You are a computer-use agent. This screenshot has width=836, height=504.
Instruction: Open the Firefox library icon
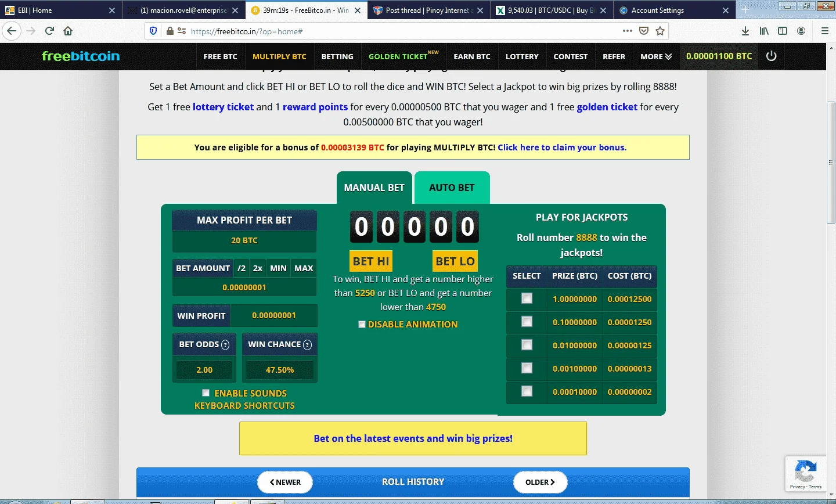[x=764, y=31]
